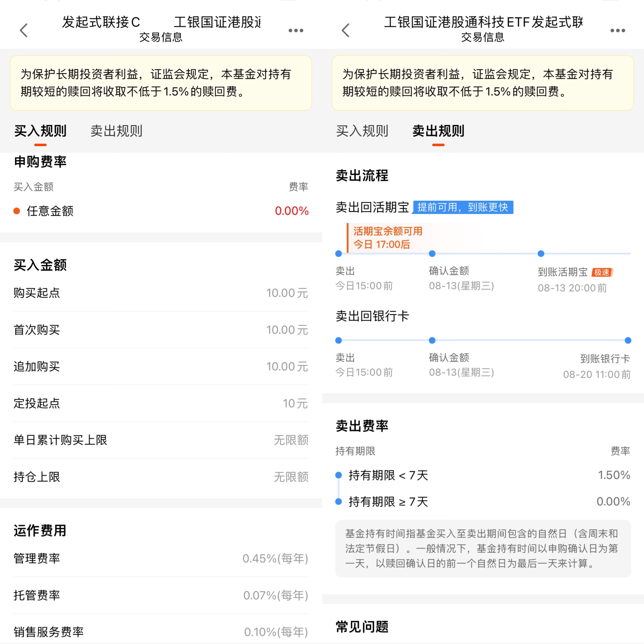Tap 确认金额 dot in 活期宝 timeline
The image size is (644, 644).
(432, 254)
